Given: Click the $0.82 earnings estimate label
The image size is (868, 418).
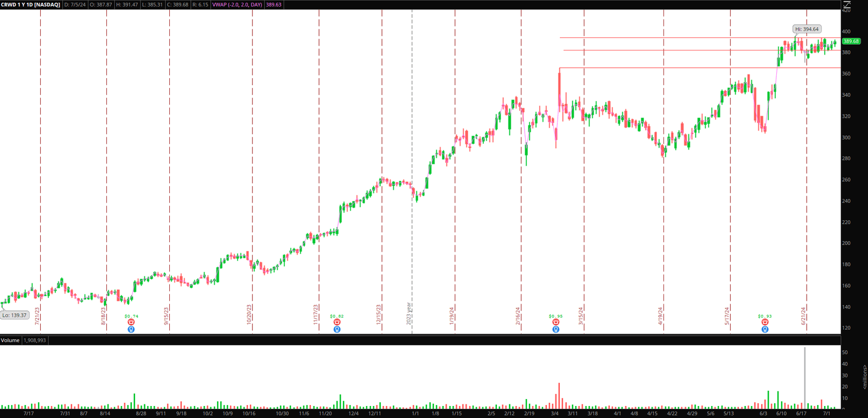Looking at the screenshot, I should [x=337, y=316].
